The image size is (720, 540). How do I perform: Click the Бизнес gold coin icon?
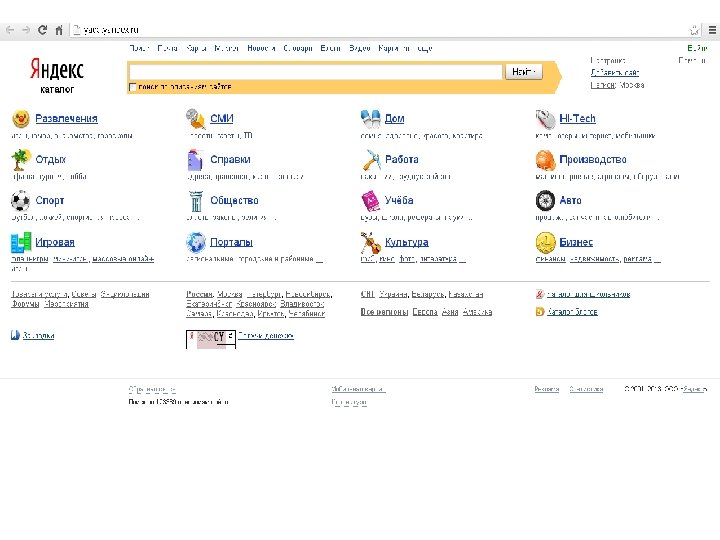(545, 242)
